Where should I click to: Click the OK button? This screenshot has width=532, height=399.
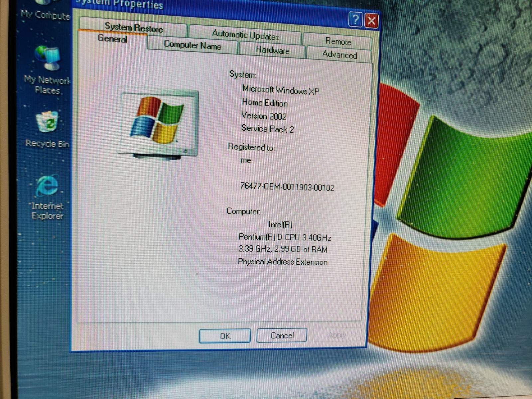point(225,336)
